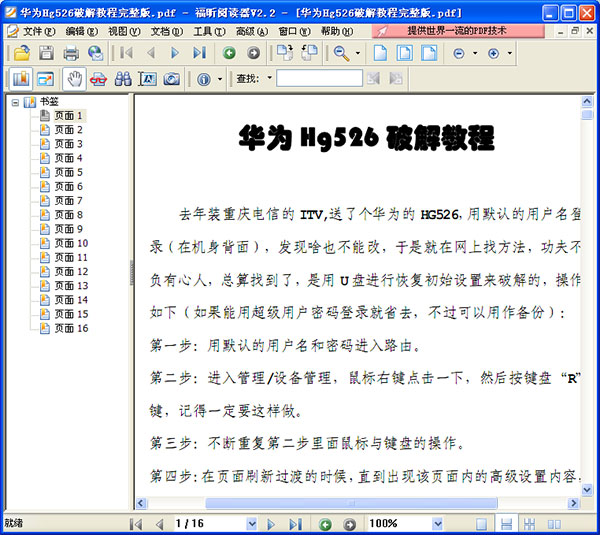Select bookmark 页面 13
The image size is (600, 535).
(71, 285)
